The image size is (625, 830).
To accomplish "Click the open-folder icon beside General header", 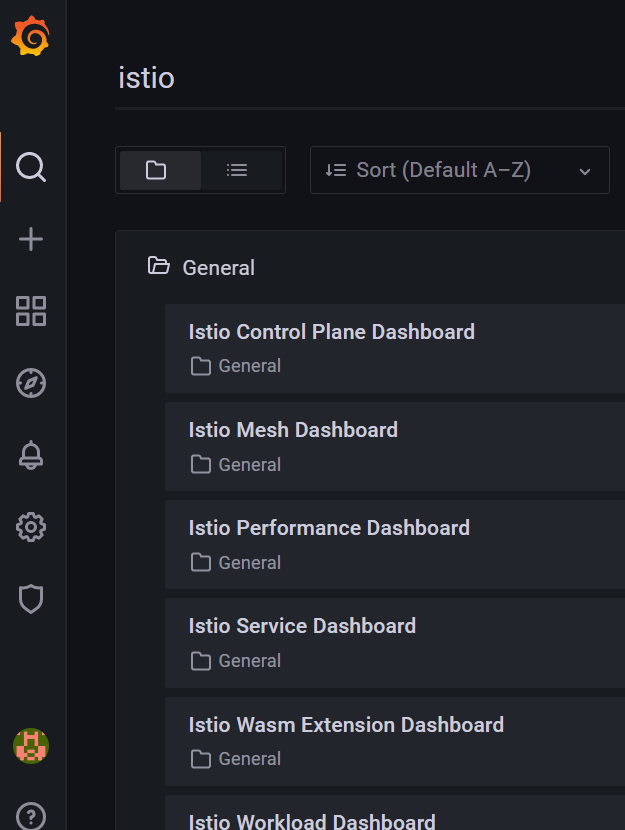I will pos(158,266).
